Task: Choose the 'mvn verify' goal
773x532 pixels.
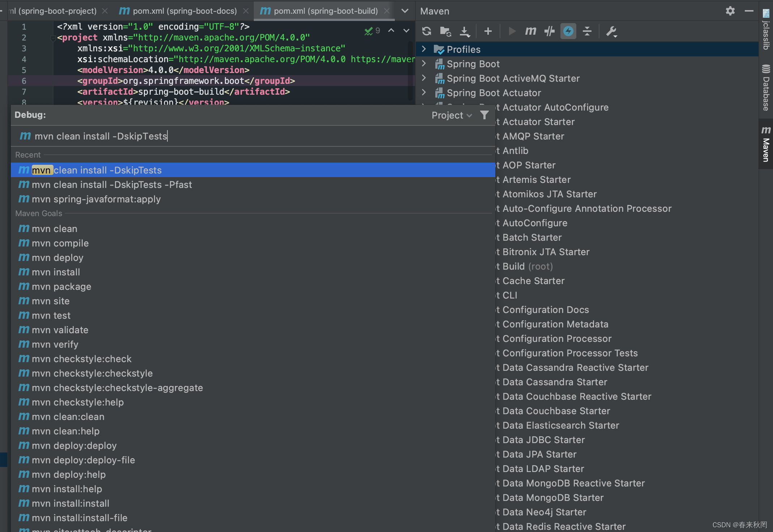Action: coord(253,344)
